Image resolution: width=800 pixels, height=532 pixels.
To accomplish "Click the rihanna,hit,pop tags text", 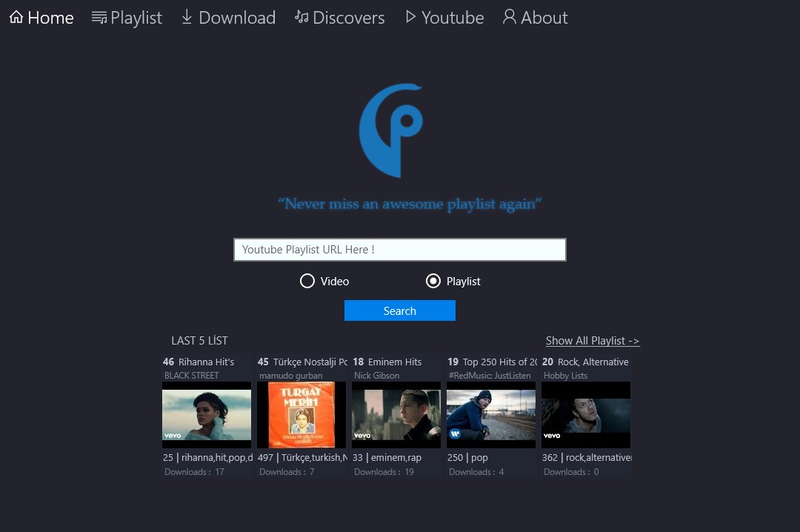I will (217, 457).
